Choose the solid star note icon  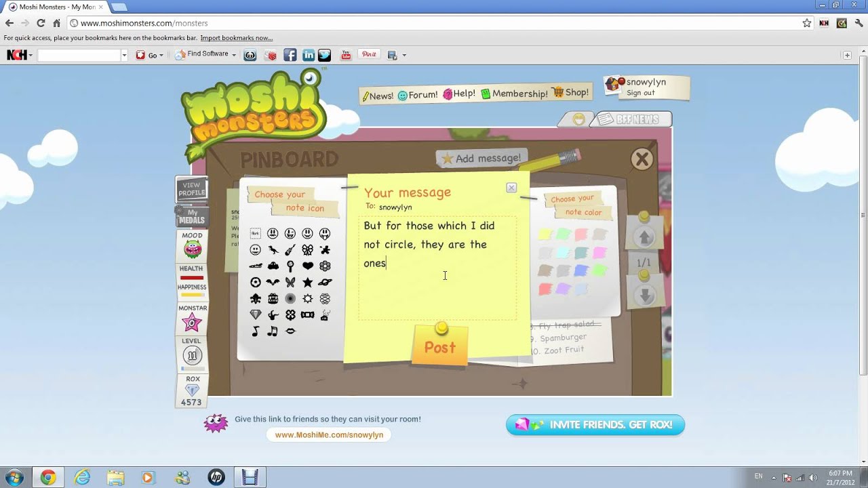pyautogui.click(x=307, y=283)
